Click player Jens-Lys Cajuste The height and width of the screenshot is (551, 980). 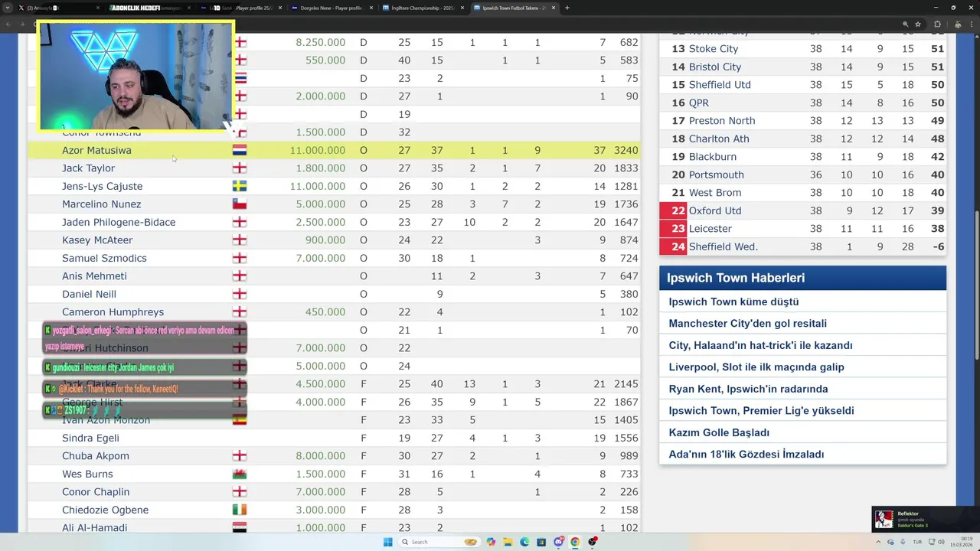click(102, 186)
